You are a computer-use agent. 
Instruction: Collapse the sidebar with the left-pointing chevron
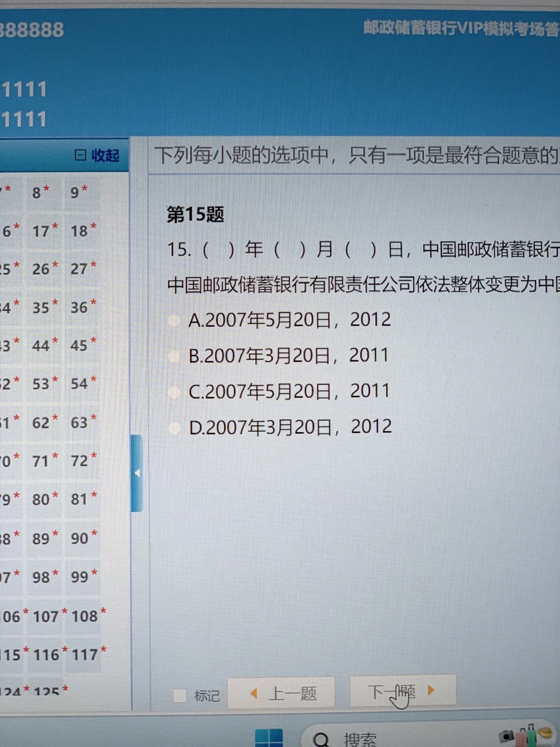[x=137, y=473]
